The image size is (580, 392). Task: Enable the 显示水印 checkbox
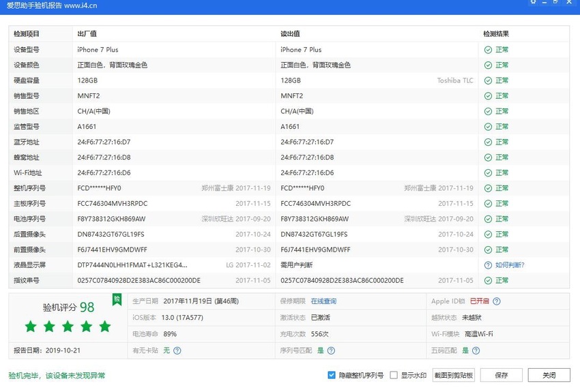coord(394,376)
